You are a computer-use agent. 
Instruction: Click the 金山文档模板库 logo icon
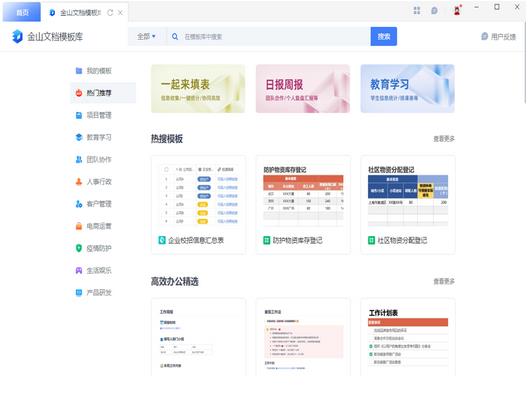point(17,37)
